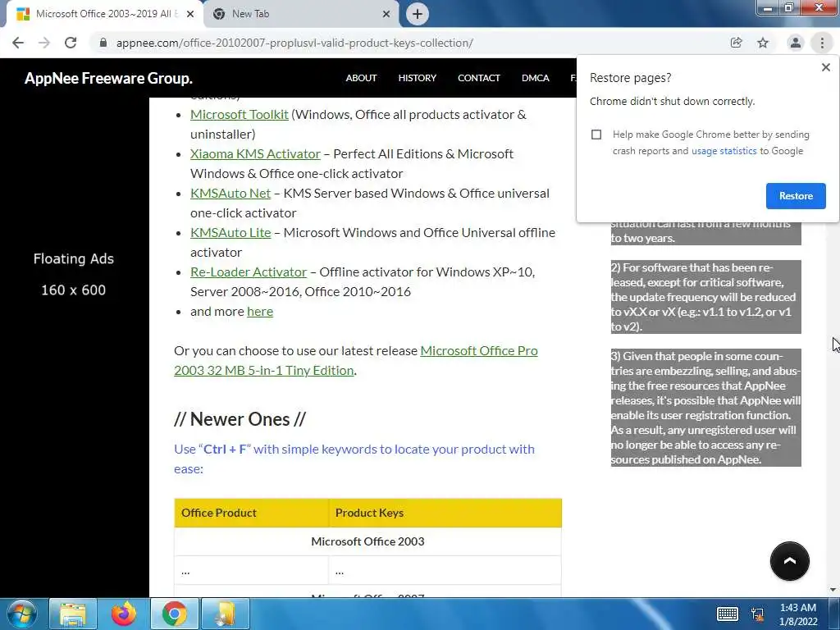Open the on-screen keyboard tray icon
This screenshot has width=840, height=630.
coord(728,614)
